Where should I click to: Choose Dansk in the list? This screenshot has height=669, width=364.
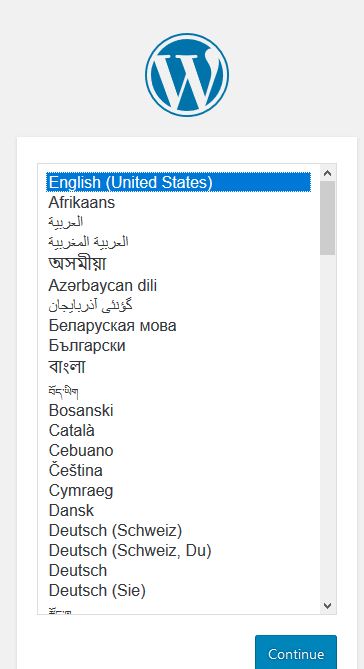pyautogui.click(x=178, y=511)
